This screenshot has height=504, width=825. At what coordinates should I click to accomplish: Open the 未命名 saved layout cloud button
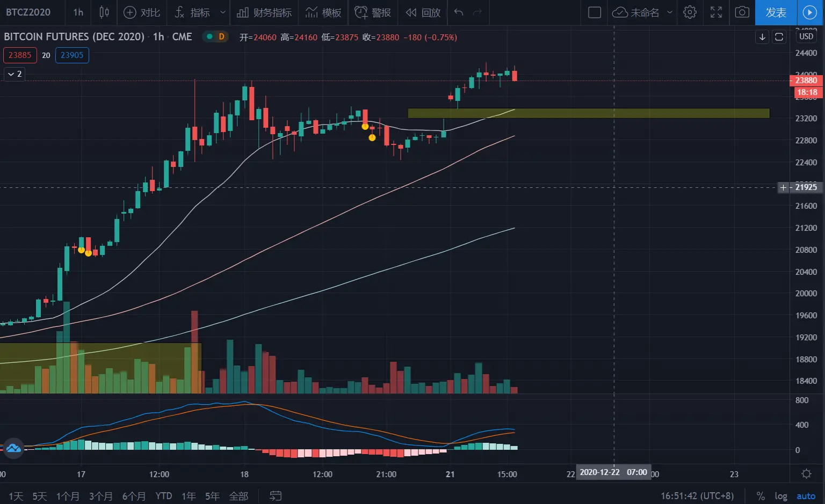click(636, 12)
